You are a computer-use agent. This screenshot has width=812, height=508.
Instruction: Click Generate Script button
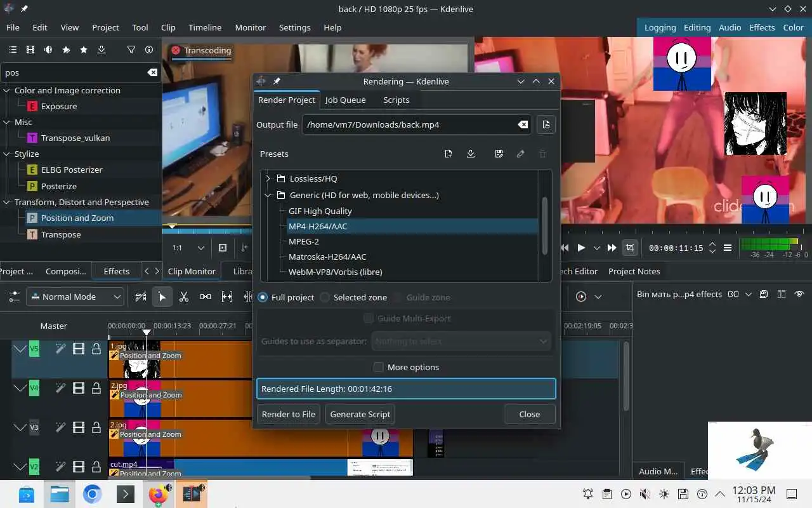(360, 414)
